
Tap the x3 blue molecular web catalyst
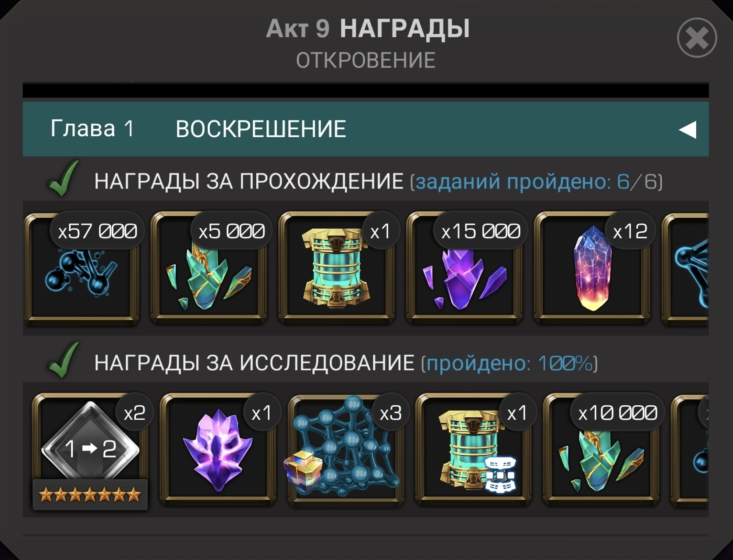pyautogui.click(x=346, y=450)
